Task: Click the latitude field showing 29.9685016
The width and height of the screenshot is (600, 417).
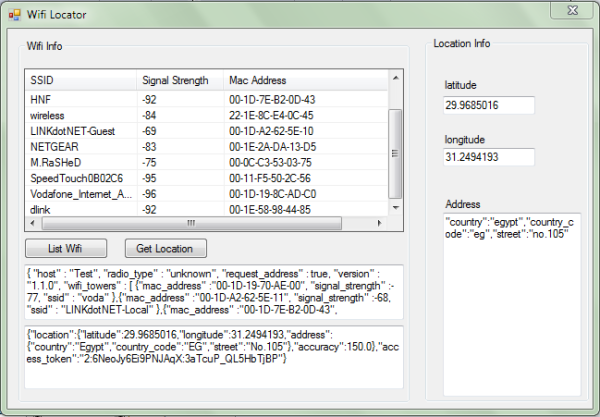Action: (489, 105)
